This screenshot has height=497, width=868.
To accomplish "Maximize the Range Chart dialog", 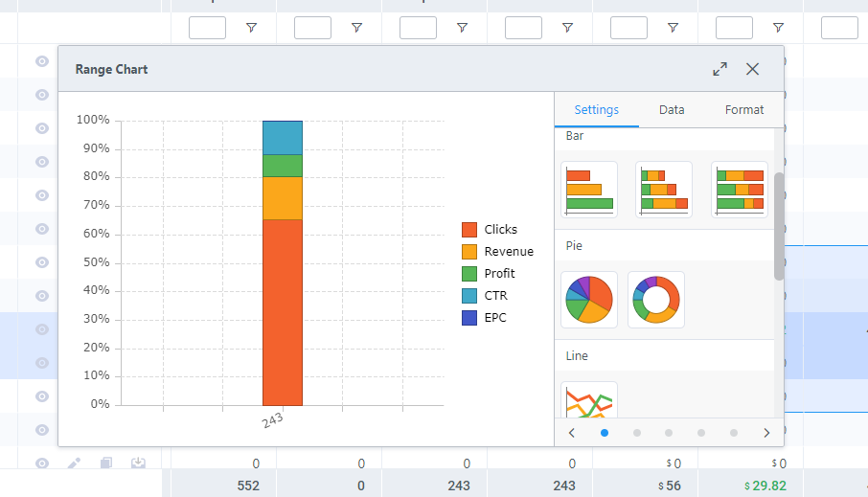I will click(x=720, y=69).
